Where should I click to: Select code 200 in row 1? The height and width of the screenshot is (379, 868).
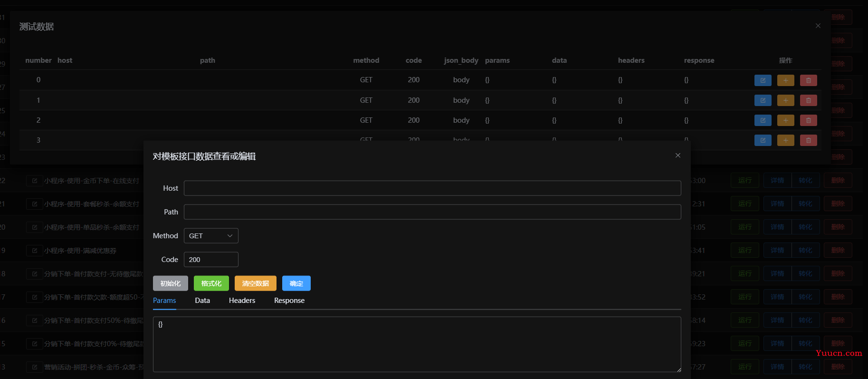tap(414, 100)
